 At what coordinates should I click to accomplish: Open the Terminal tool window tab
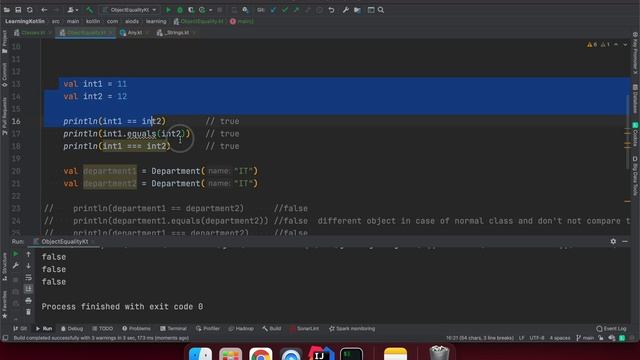173,329
